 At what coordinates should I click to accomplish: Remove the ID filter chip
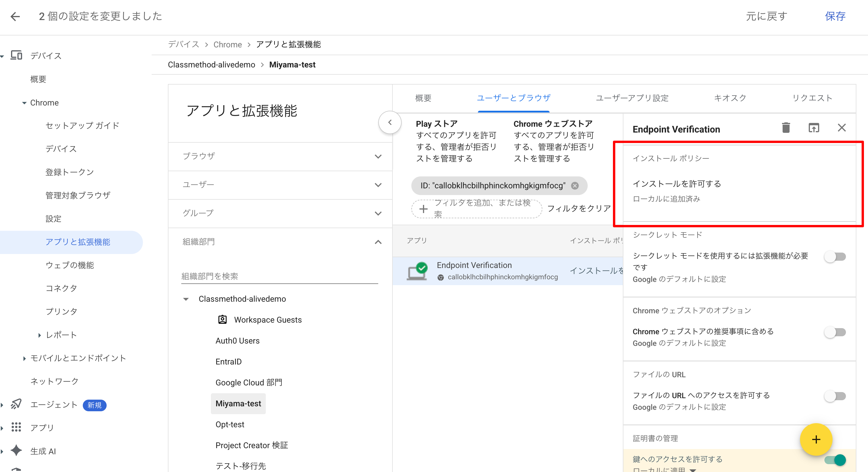[x=575, y=185]
